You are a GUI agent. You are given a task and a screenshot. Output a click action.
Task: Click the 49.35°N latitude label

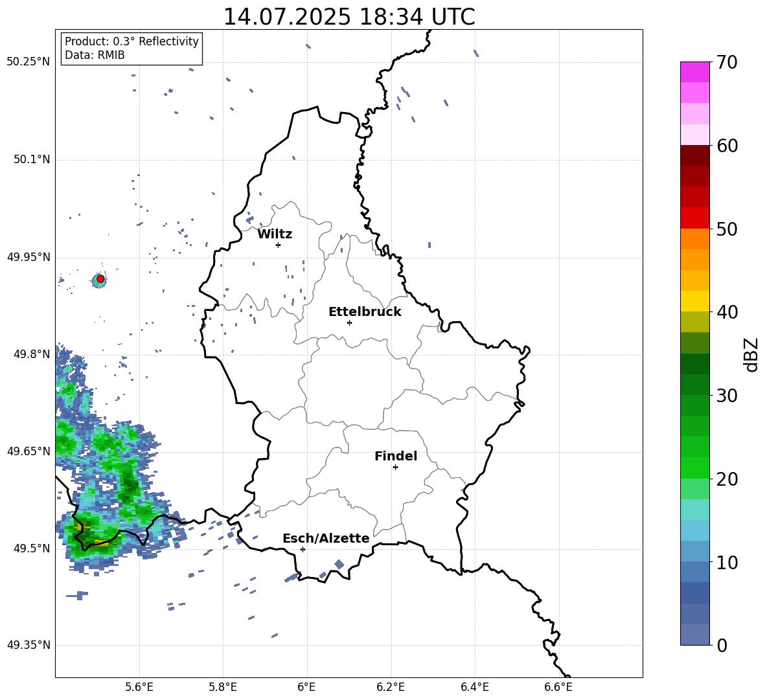29,645
